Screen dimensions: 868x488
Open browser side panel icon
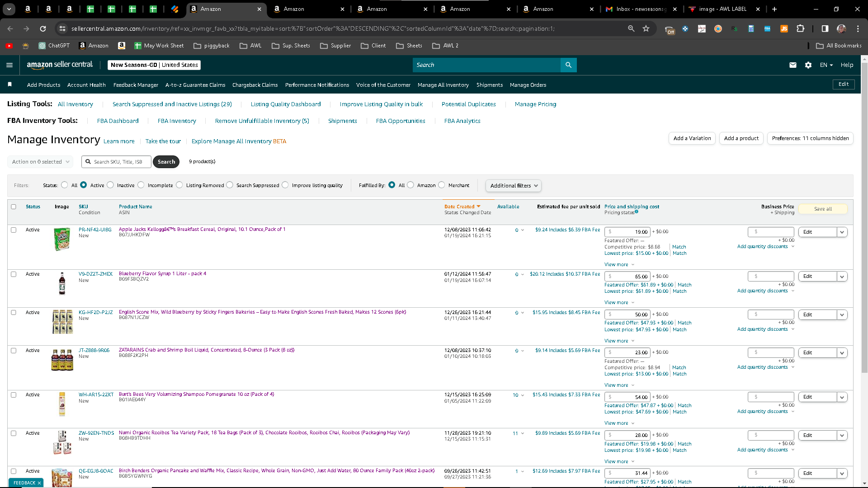pyautogui.click(x=825, y=28)
